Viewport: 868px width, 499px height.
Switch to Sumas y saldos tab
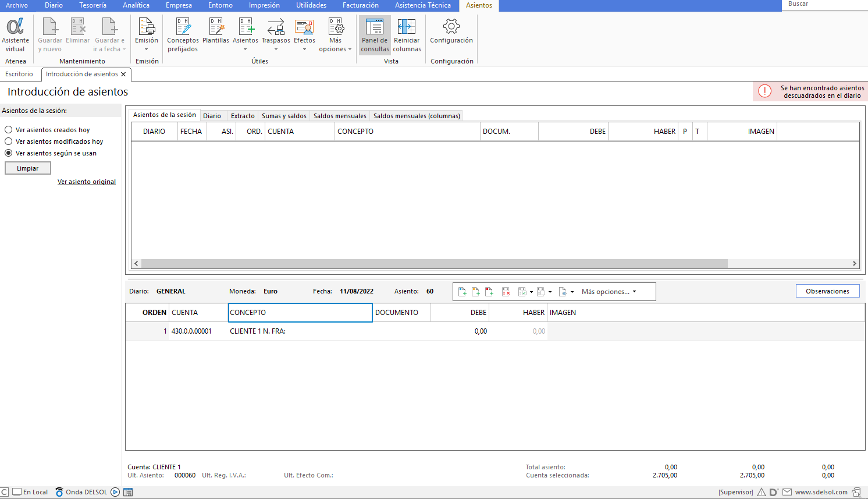click(x=284, y=116)
